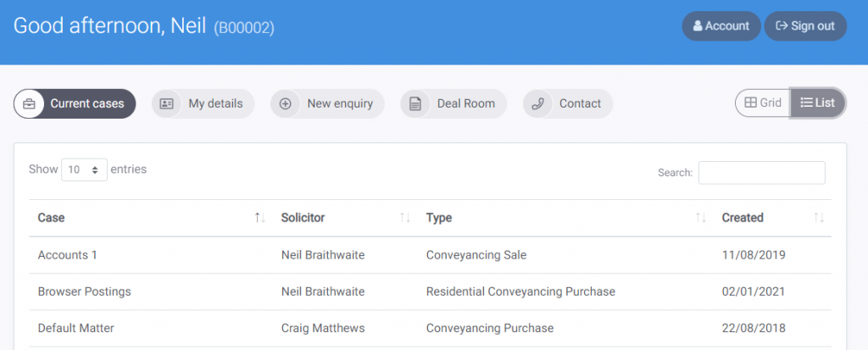Click the briefcase icon for Current cases
The image size is (868, 350).
click(x=29, y=103)
